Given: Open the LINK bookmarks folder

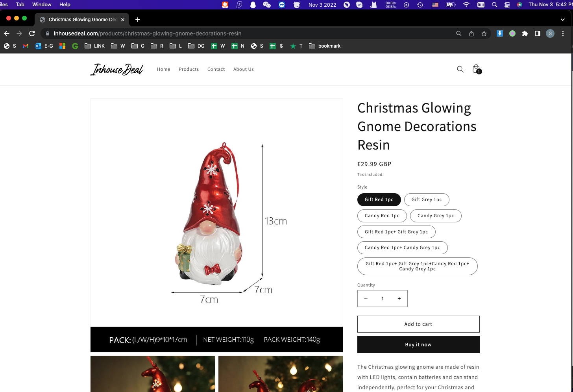Looking at the screenshot, I should click(x=94, y=46).
